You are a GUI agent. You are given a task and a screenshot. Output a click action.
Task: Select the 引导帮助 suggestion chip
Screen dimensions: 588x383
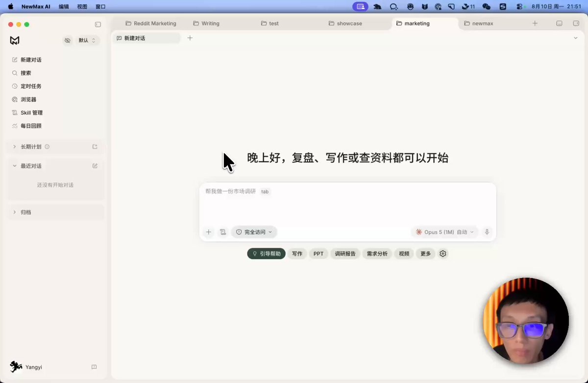[267, 254]
